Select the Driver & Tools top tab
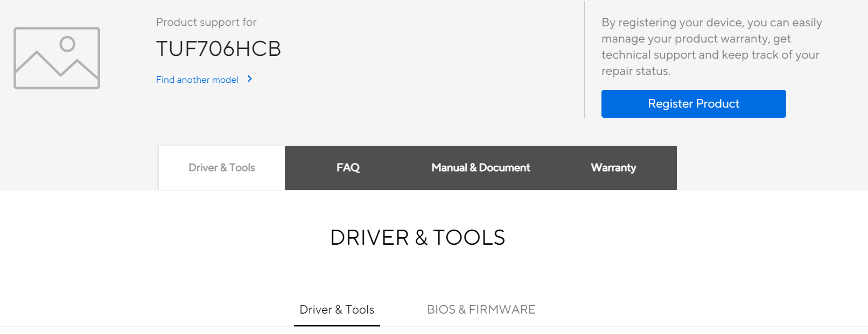 click(222, 168)
